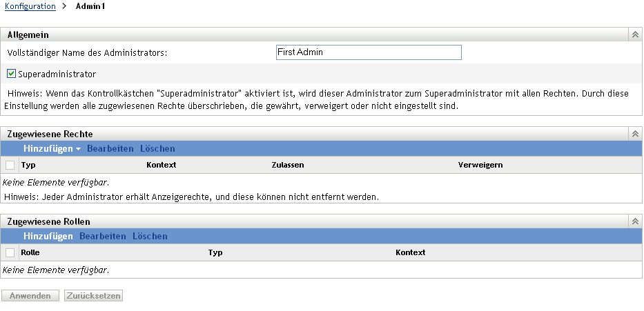
Task: Click the Rolle column header
Action: coord(30,252)
